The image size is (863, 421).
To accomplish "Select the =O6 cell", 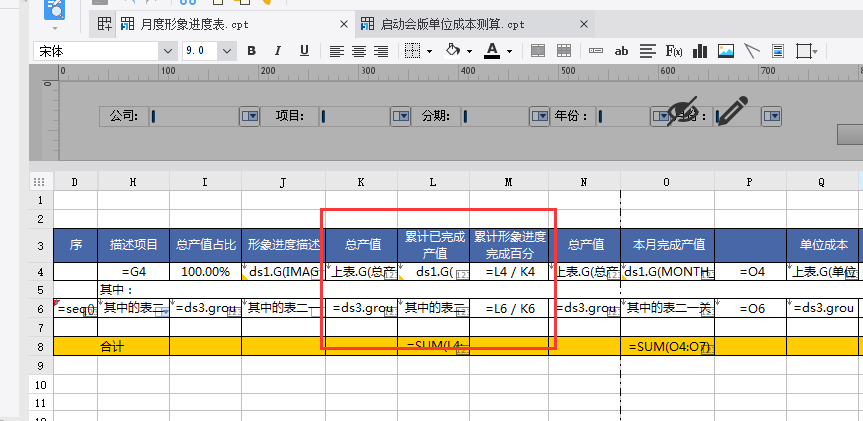I will (750, 309).
